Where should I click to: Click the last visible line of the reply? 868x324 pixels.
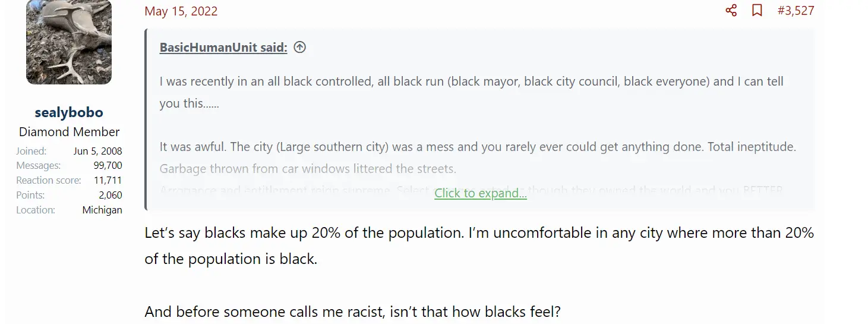pyautogui.click(x=353, y=312)
